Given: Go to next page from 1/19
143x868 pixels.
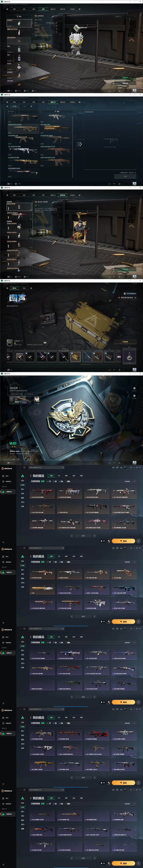Looking at the screenshot, I should [94, 536].
